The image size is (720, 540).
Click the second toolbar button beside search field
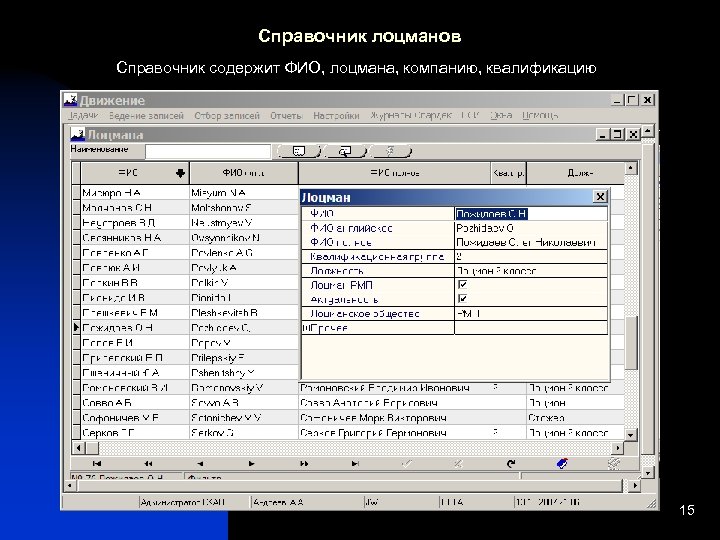click(x=345, y=151)
